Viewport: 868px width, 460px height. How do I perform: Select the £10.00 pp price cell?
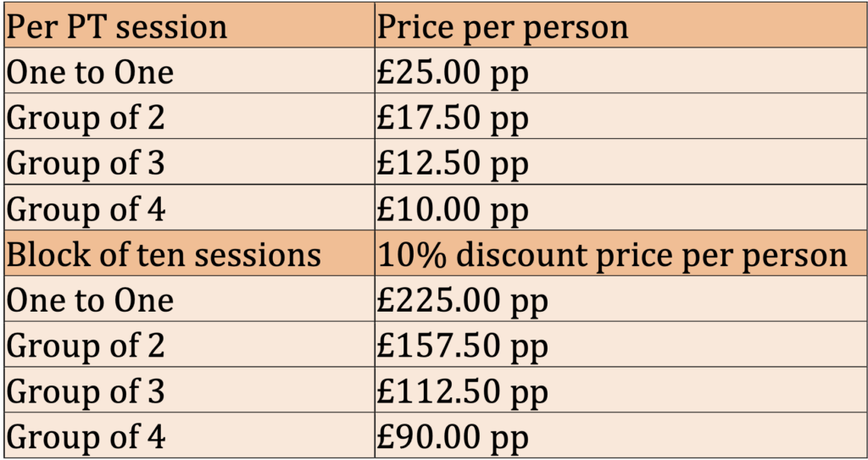[x=621, y=207]
